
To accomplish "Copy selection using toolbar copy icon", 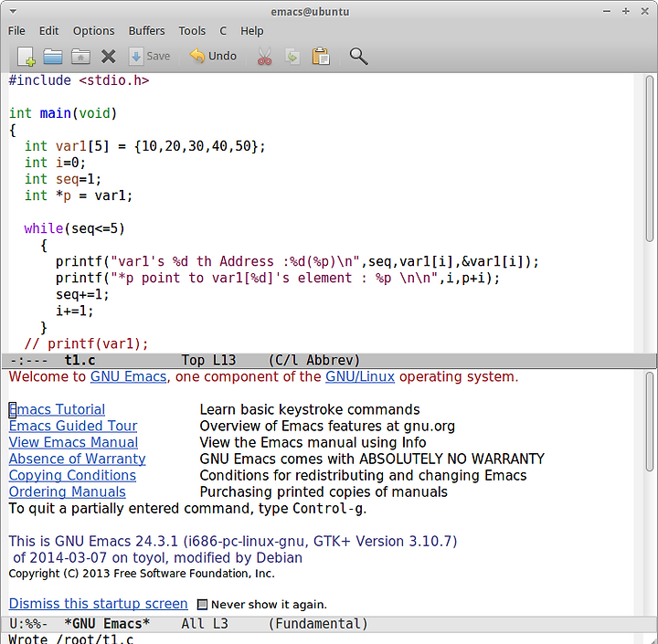I will pyautogui.click(x=292, y=57).
